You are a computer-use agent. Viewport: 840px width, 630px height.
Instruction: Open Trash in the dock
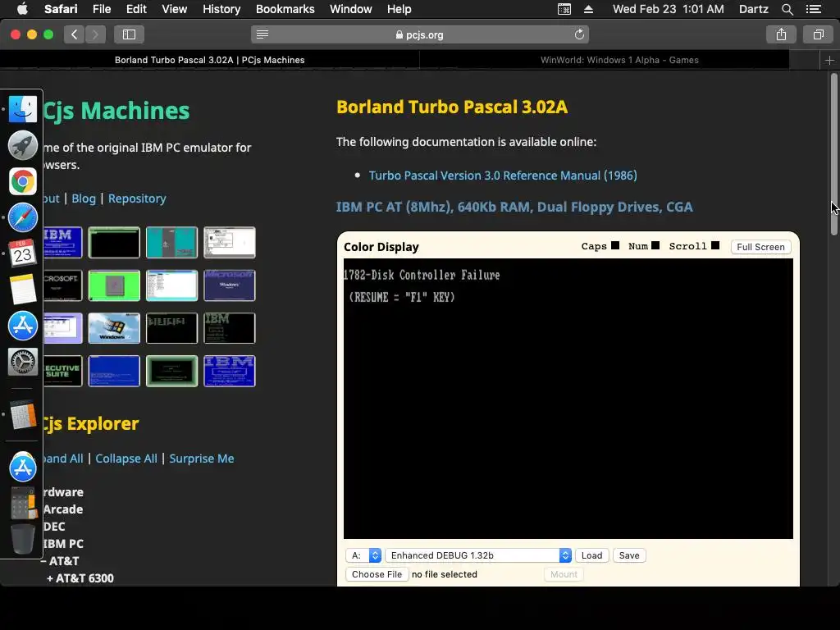(22, 539)
